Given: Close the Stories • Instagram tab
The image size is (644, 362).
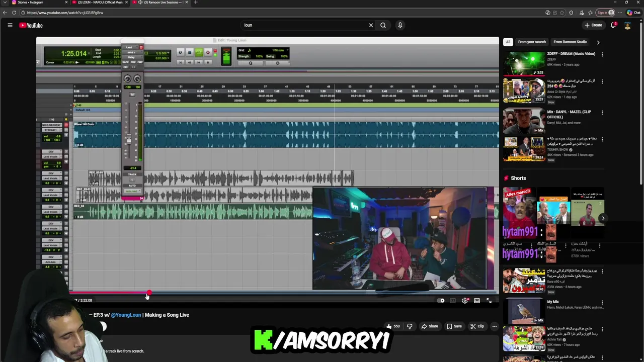Looking at the screenshot, I should pos(66,3).
